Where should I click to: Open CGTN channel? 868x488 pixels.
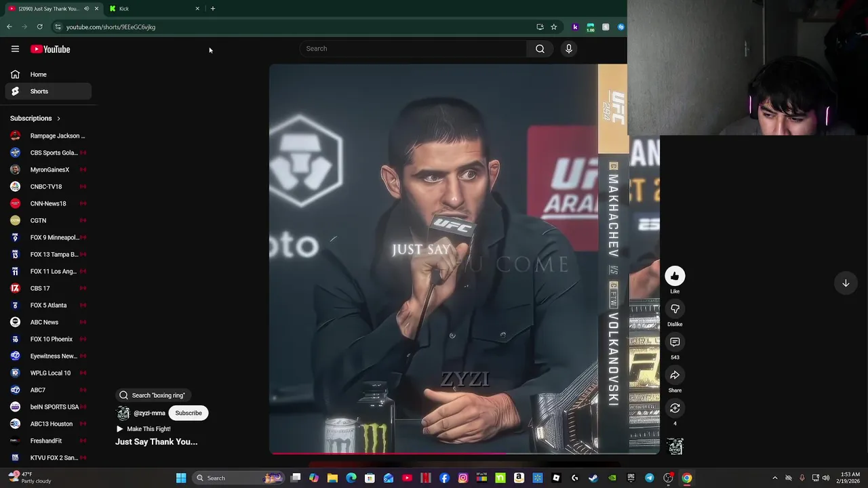[48, 220]
